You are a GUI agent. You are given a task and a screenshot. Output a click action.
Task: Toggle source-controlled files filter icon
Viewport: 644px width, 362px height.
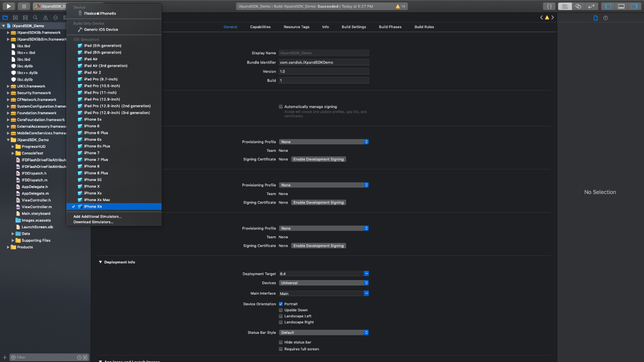(x=85, y=357)
